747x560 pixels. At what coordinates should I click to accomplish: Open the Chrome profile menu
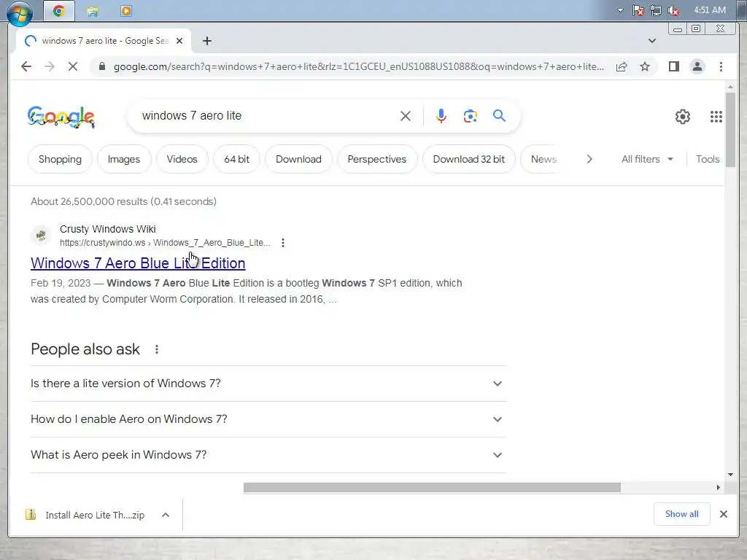click(x=697, y=66)
